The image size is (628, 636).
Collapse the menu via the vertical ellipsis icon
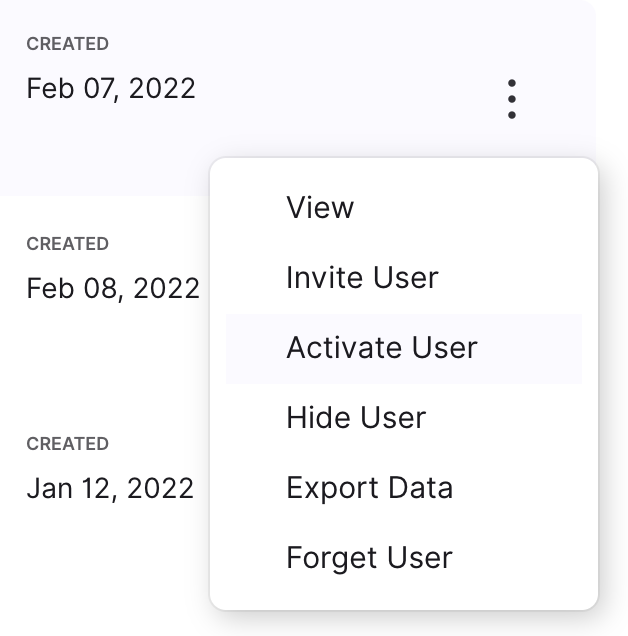click(x=512, y=99)
